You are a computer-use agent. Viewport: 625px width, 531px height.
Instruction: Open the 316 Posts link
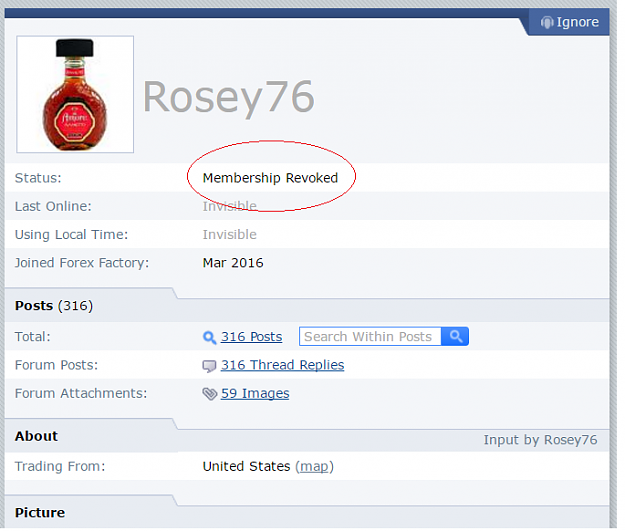pos(252,337)
